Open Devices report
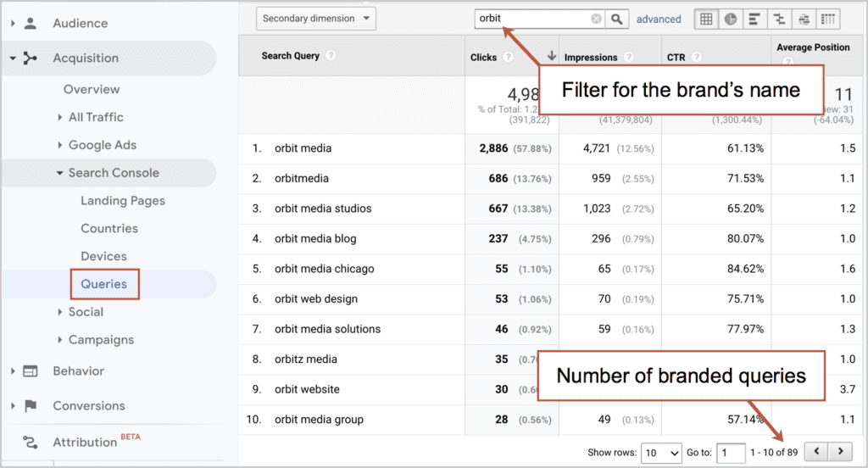The height and width of the screenshot is (468, 868). (x=103, y=256)
